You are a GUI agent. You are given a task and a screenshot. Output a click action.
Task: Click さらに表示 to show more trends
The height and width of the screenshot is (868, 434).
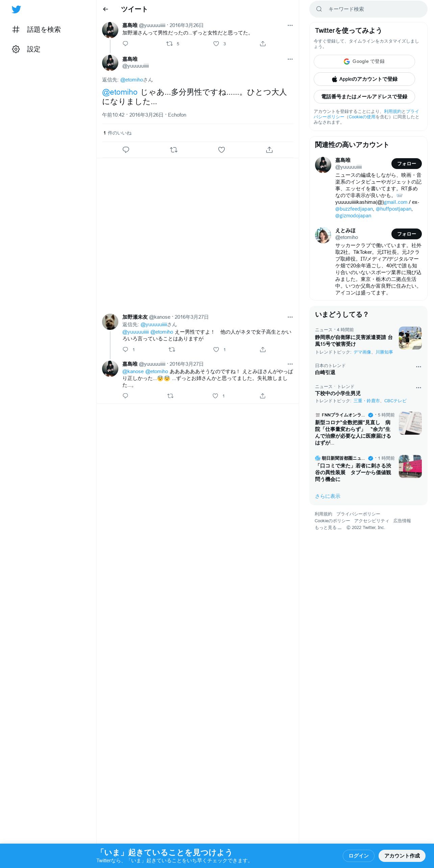click(x=328, y=496)
